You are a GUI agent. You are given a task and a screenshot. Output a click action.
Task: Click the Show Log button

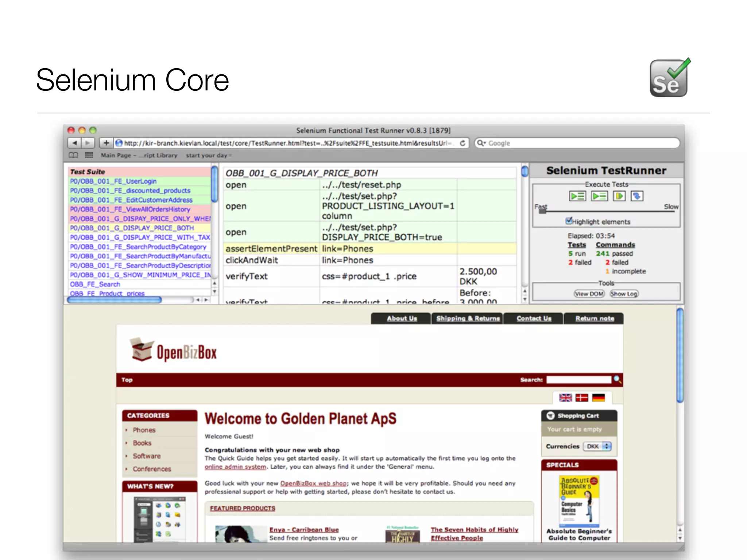click(x=624, y=294)
